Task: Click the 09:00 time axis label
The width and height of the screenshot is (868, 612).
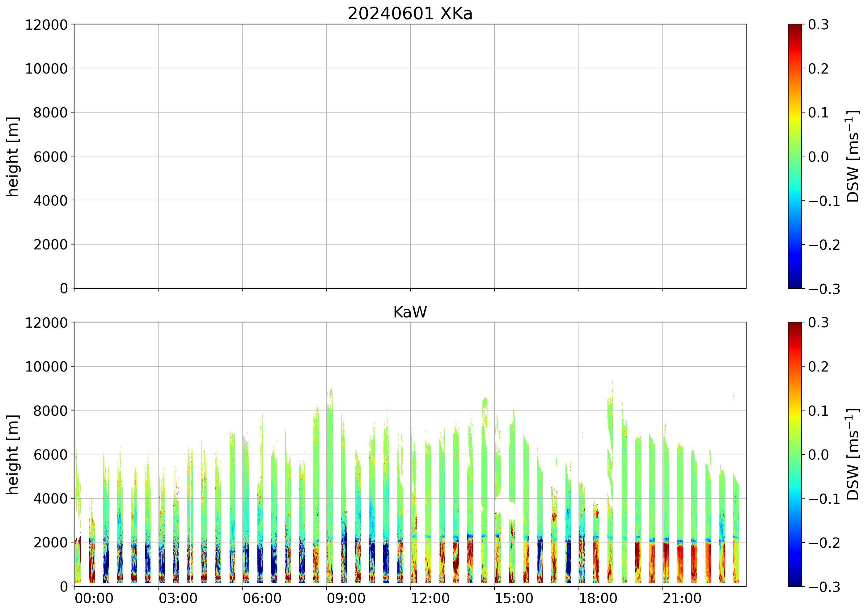Action: [346, 599]
